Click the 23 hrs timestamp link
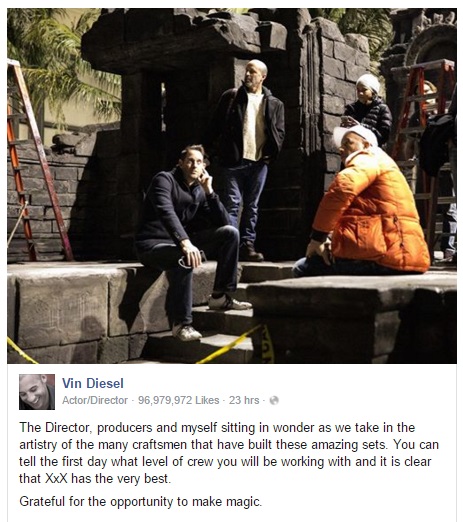This screenshot has width=463, height=522. pyautogui.click(x=244, y=400)
